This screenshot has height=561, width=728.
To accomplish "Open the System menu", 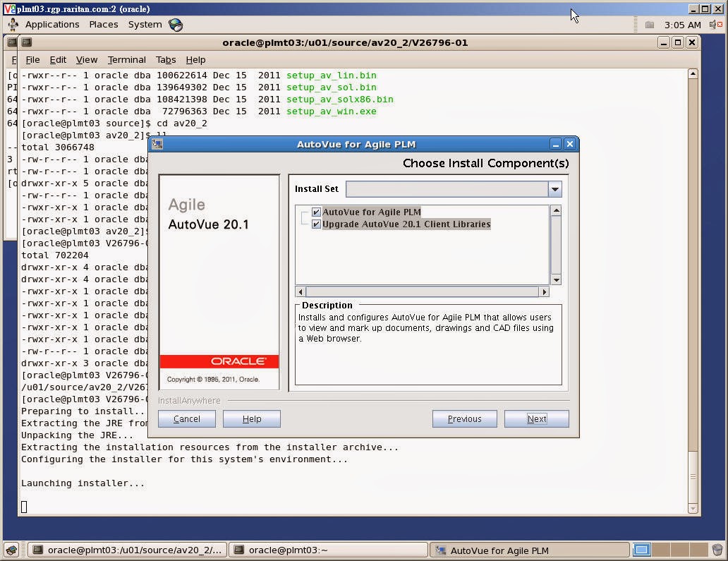I will point(145,25).
